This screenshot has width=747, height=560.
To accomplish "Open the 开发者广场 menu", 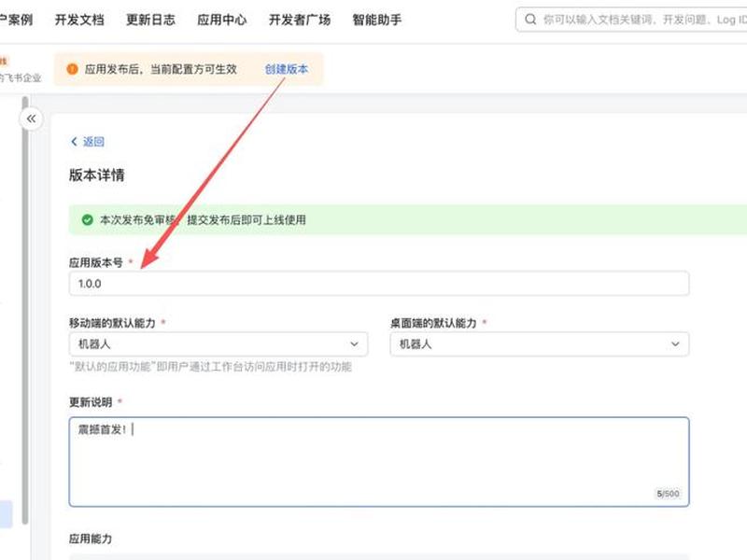I will tap(300, 20).
